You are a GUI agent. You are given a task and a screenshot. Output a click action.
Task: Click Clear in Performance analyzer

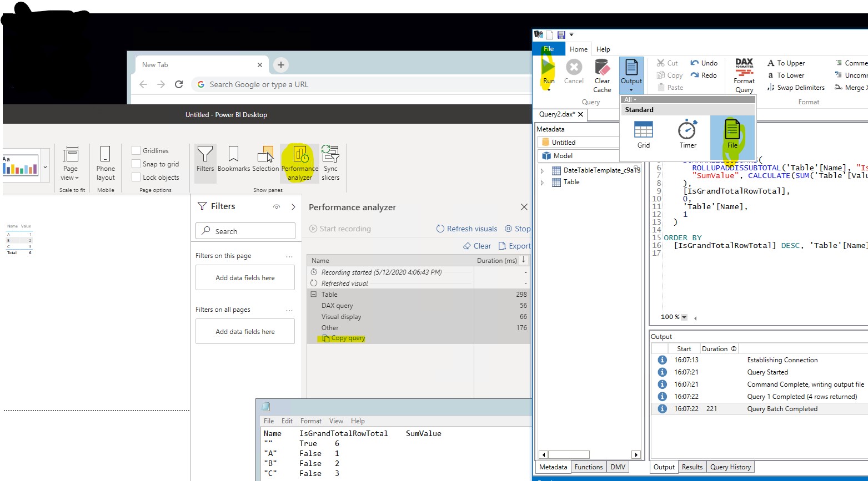click(x=477, y=246)
